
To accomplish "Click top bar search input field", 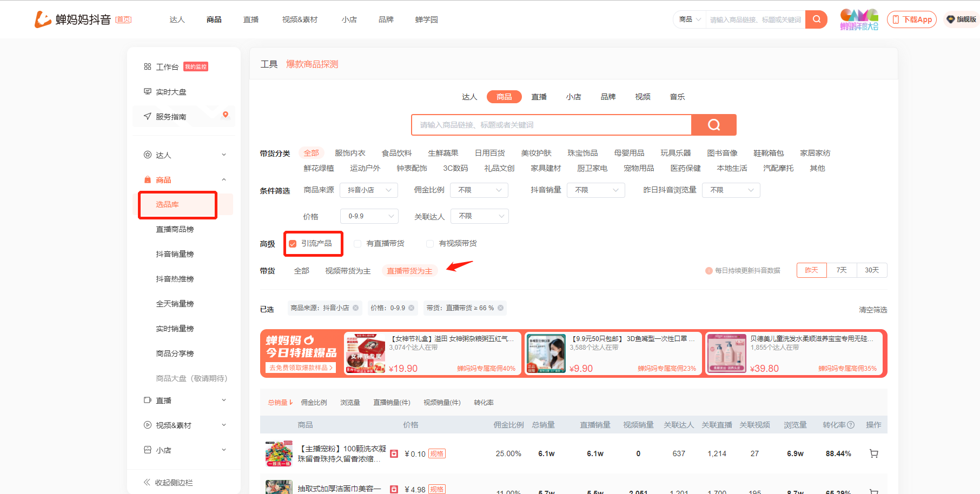I will (755, 19).
